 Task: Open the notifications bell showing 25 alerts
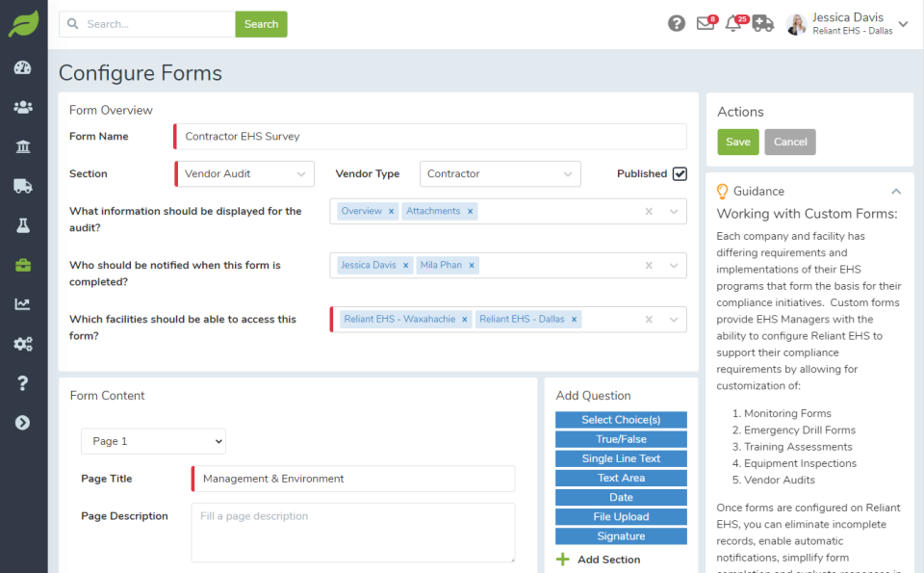[733, 24]
